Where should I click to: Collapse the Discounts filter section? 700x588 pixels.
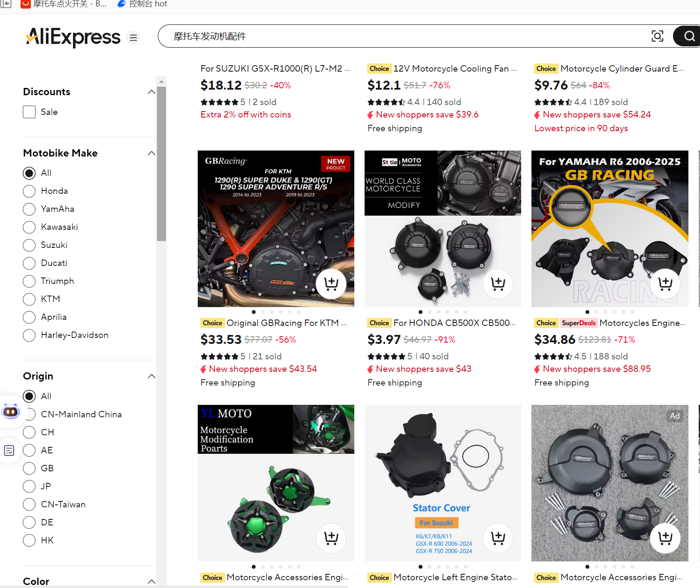pyautogui.click(x=151, y=92)
